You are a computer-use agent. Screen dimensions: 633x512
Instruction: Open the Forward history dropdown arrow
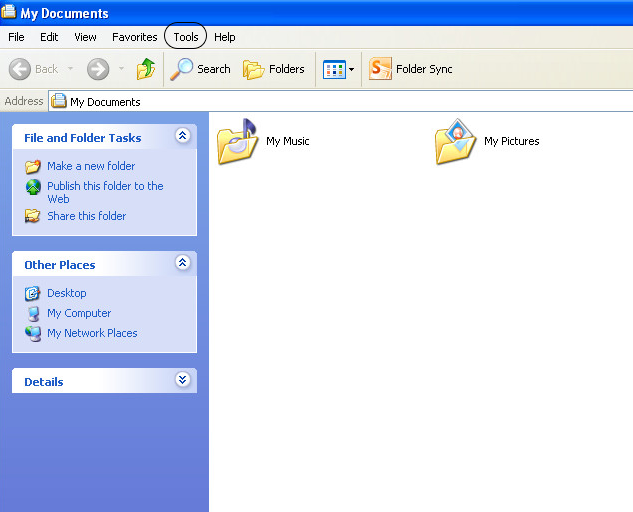(x=122, y=69)
